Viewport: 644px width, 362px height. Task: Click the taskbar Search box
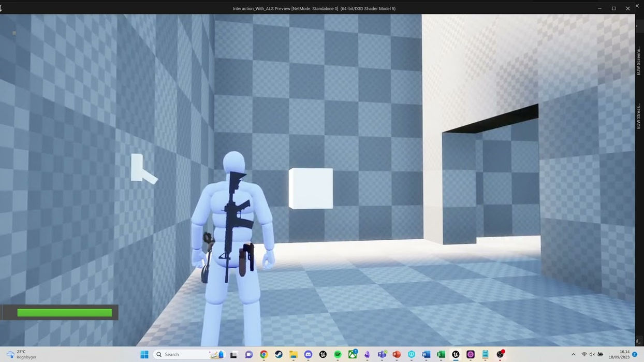coord(189,355)
